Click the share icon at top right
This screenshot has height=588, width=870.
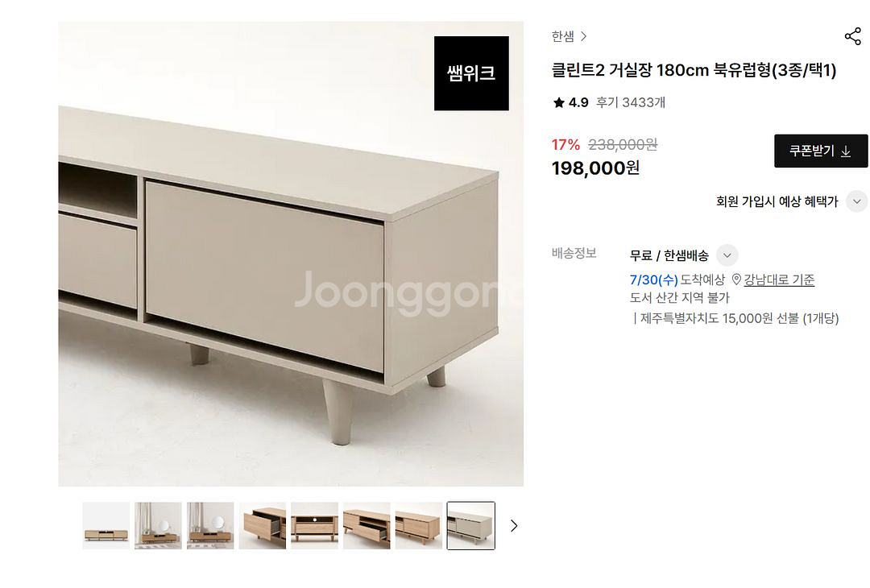click(x=853, y=36)
